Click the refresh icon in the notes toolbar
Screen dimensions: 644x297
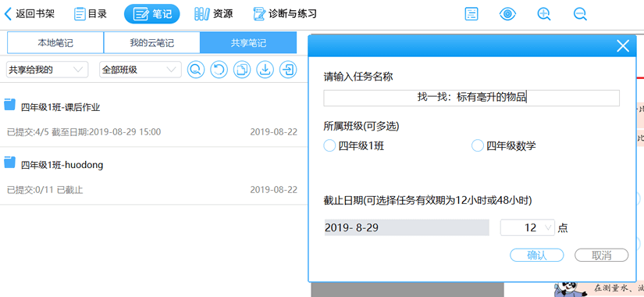[x=219, y=70]
